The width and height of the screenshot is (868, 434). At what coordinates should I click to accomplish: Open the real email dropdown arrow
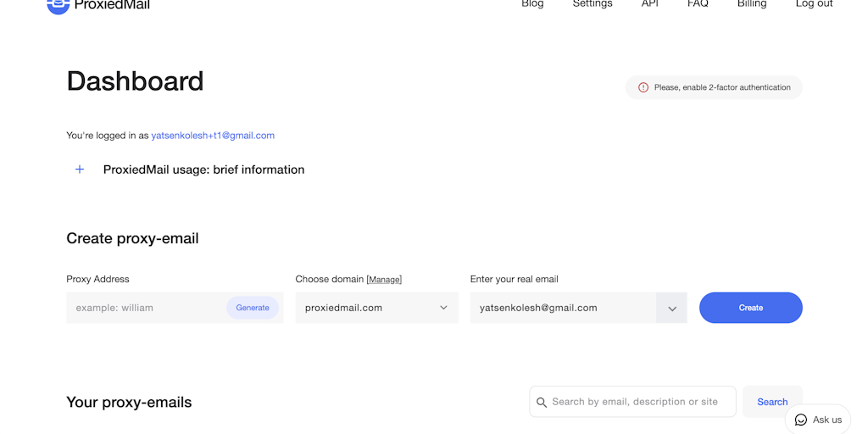[x=671, y=309]
